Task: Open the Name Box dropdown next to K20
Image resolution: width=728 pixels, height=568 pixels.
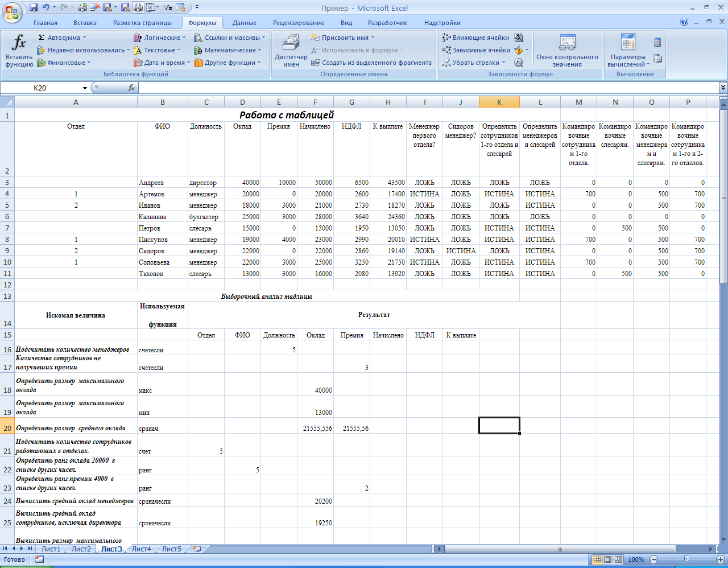Action: [x=85, y=88]
